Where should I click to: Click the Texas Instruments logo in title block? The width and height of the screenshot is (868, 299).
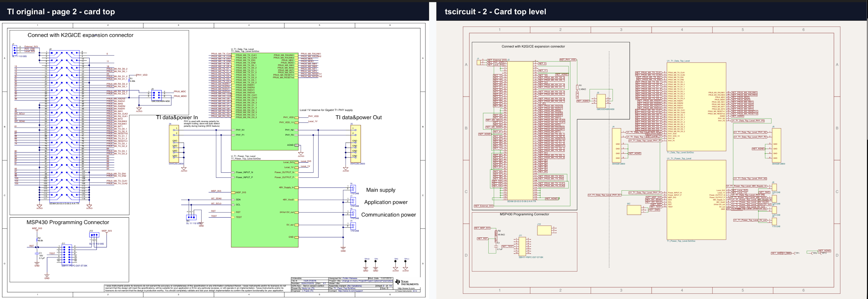[x=407, y=283]
